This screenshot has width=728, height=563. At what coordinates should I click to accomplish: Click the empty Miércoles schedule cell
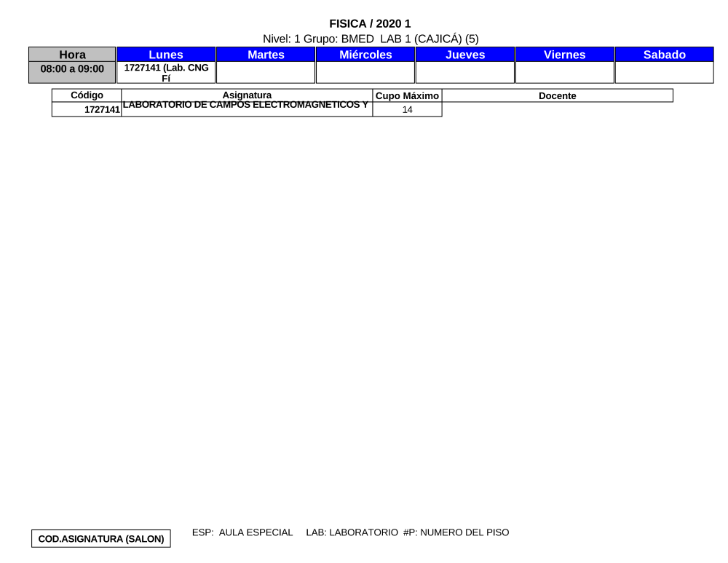tap(365, 73)
